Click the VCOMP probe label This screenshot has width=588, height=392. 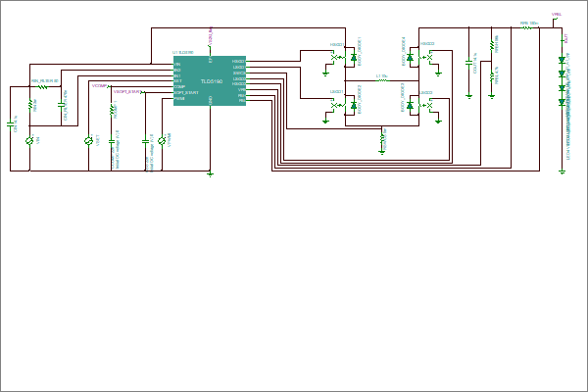coord(99,86)
